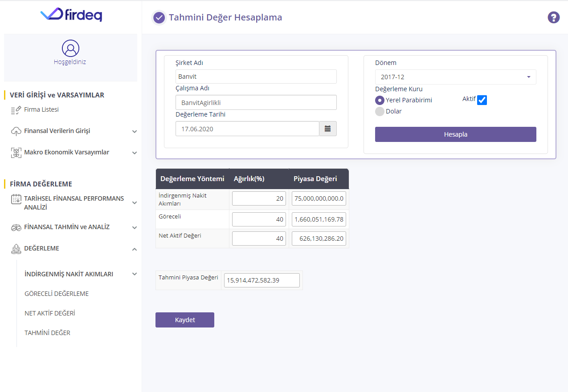This screenshot has width=568, height=392.
Task: Click the Göreceli weight percentage field
Action: point(259,219)
